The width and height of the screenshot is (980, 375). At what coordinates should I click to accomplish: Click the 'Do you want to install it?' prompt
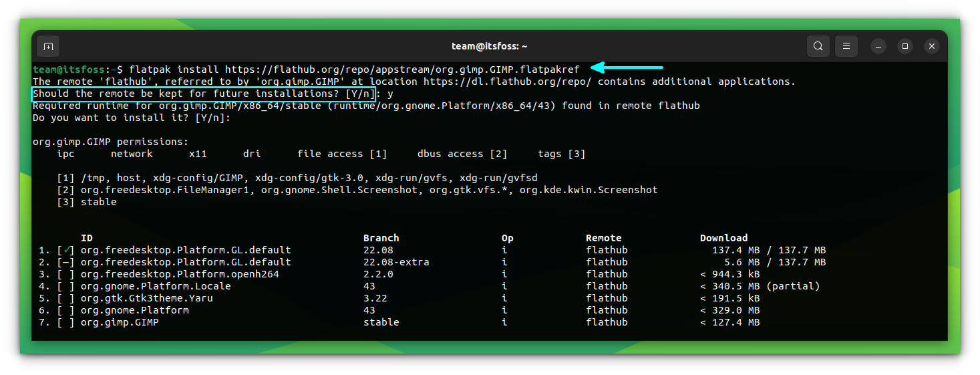tap(132, 118)
